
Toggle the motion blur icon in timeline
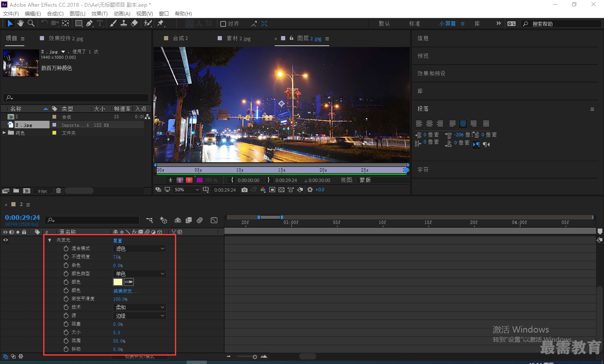(x=200, y=220)
